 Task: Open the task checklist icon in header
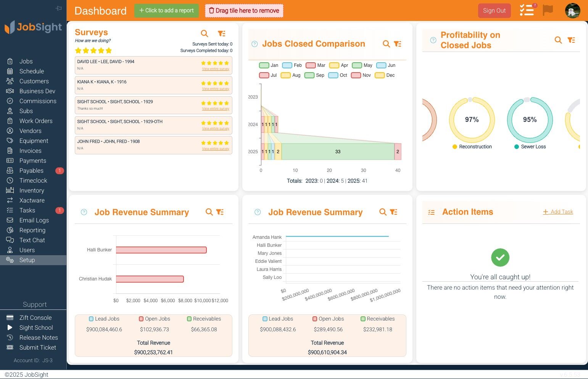527,10
